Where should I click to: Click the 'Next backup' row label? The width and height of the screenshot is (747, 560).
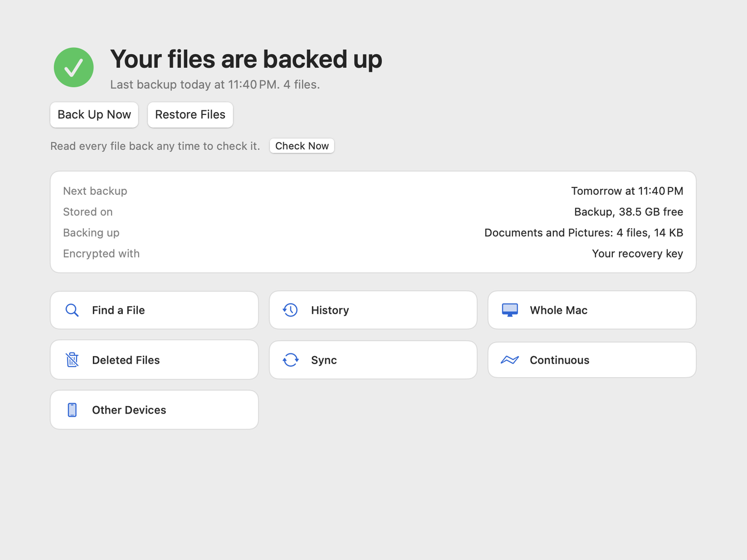[95, 191]
